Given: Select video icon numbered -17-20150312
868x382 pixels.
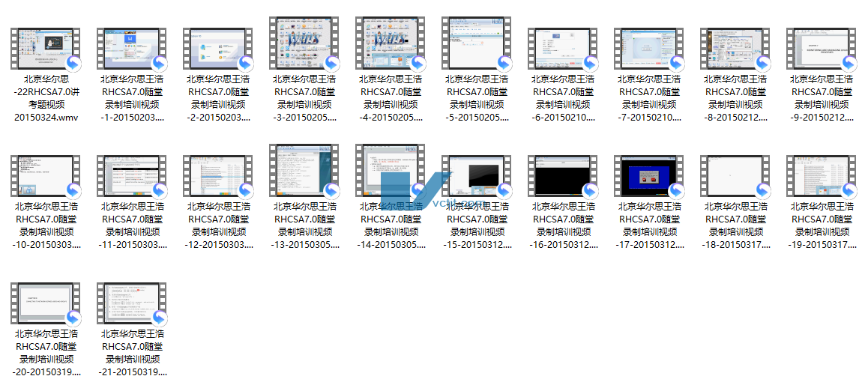Looking at the screenshot, I should (x=649, y=176).
